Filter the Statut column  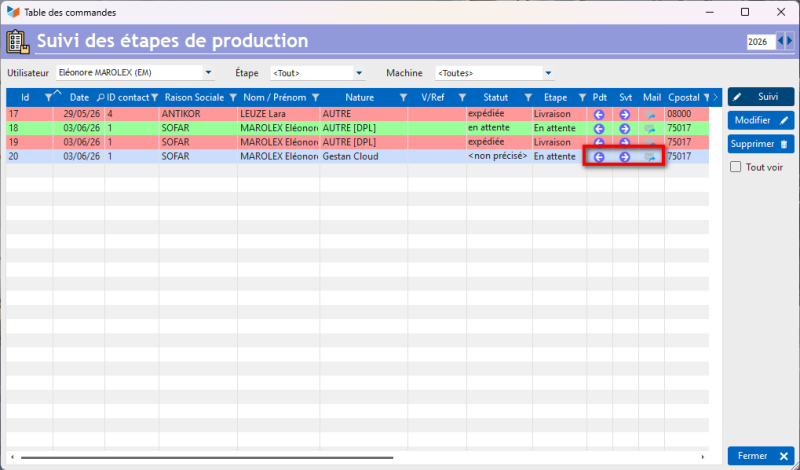[528, 97]
